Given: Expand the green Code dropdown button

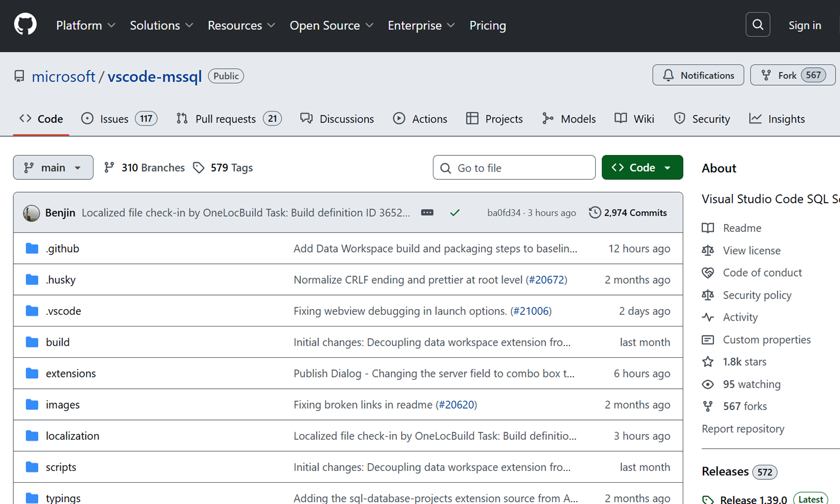Looking at the screenshot, I should pos(642,167).
